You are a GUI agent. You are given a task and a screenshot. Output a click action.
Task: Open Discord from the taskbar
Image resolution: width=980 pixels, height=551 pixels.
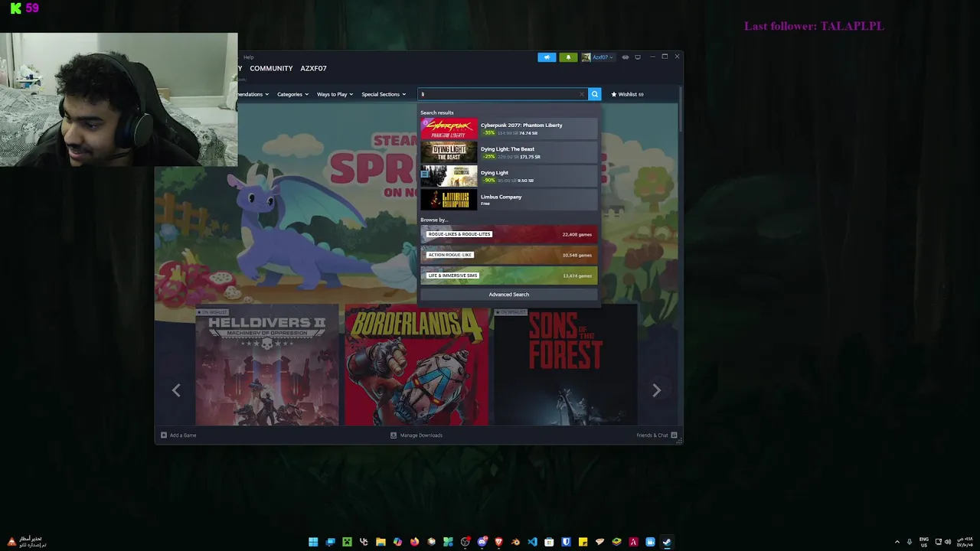tap(482, 542)
